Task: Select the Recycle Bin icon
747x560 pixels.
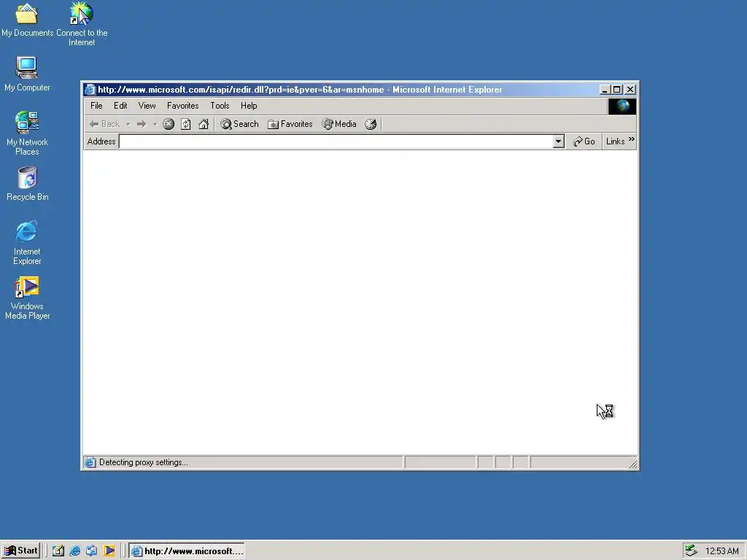Action: click(x=27, y=184)
